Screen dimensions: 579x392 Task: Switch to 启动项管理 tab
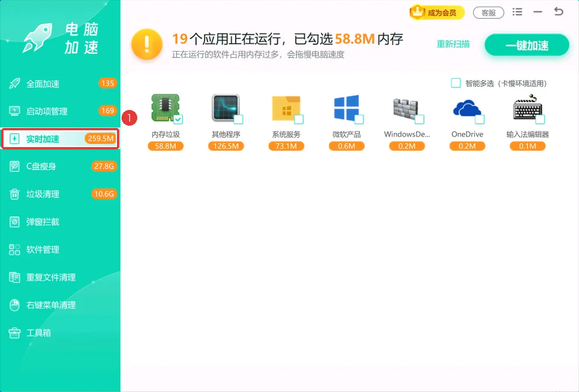tap(60, 111)
